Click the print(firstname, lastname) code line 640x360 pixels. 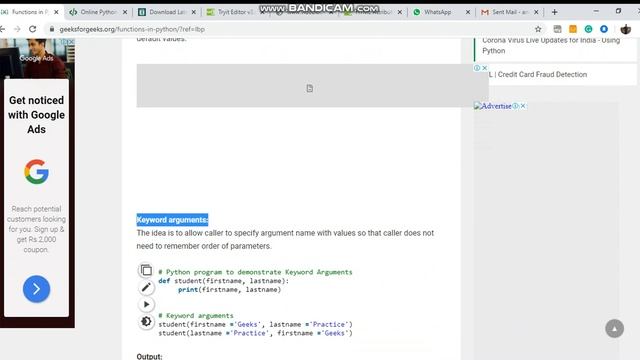(229, 289)
